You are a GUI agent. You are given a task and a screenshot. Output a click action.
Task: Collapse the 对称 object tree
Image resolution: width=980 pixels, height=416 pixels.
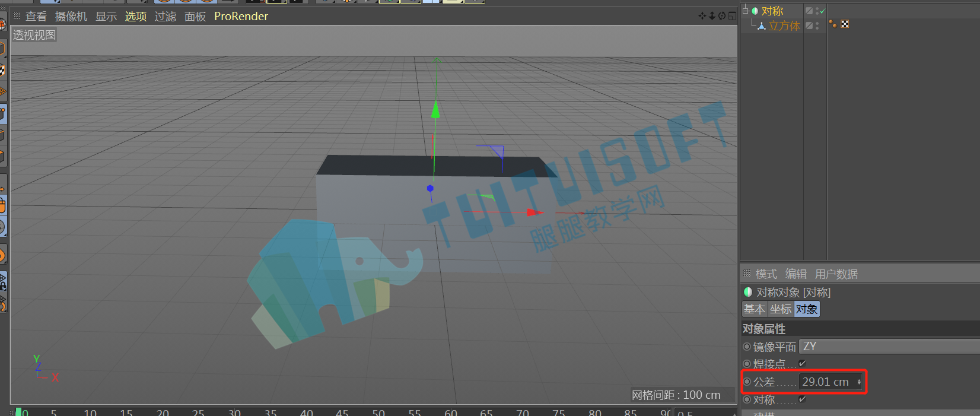[745, 10]
